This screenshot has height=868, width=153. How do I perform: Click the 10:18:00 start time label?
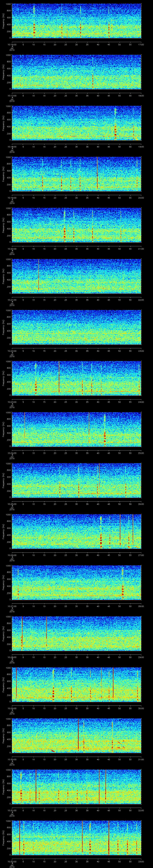click(12, 147)
